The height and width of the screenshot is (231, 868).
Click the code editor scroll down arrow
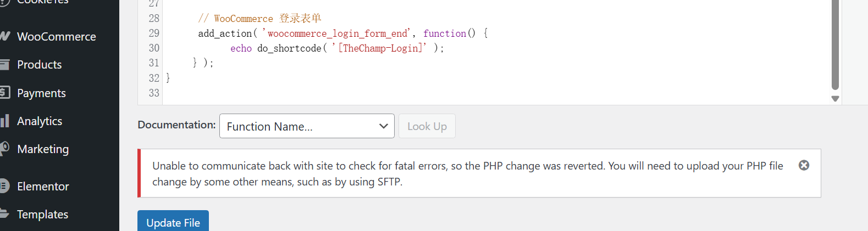(835, 99)
